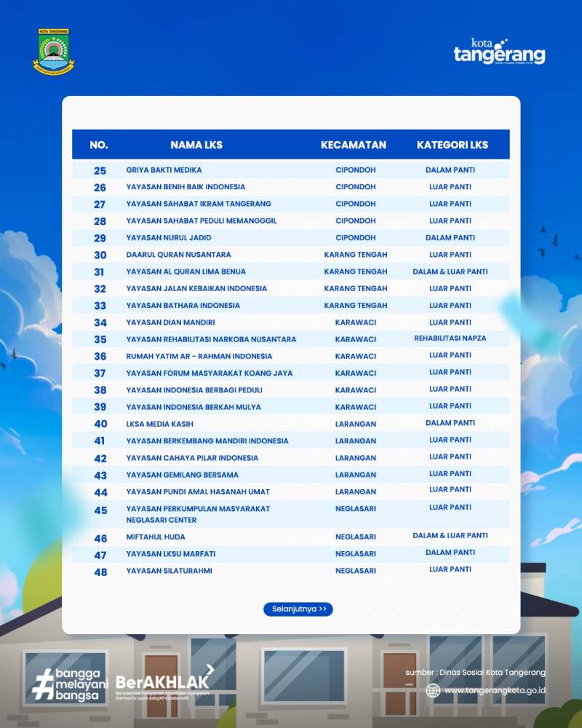Click the NAMA LKS column header
Viewport: 582px width, 728px height.
(196, 145)
